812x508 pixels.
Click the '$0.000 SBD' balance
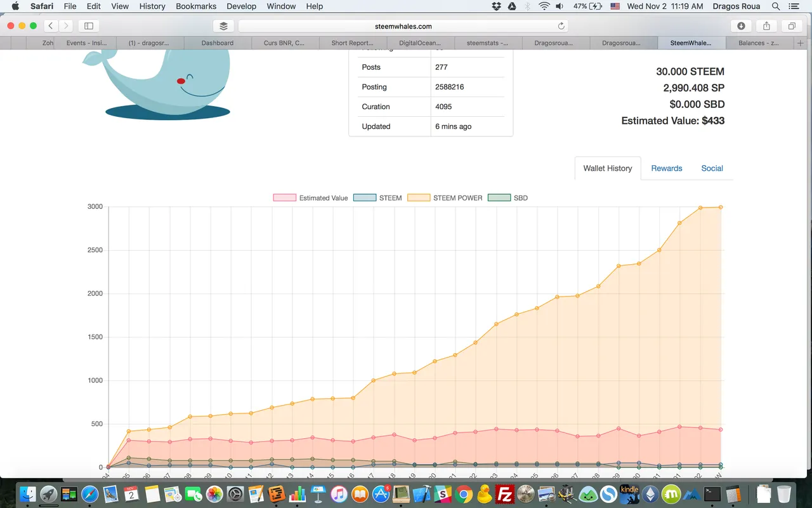coord(697,104)
